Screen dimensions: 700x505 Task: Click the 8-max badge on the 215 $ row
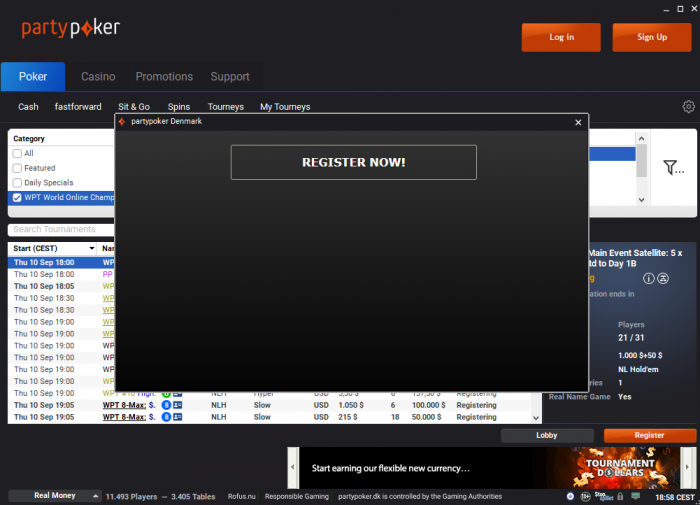click(x=166, y=417)
